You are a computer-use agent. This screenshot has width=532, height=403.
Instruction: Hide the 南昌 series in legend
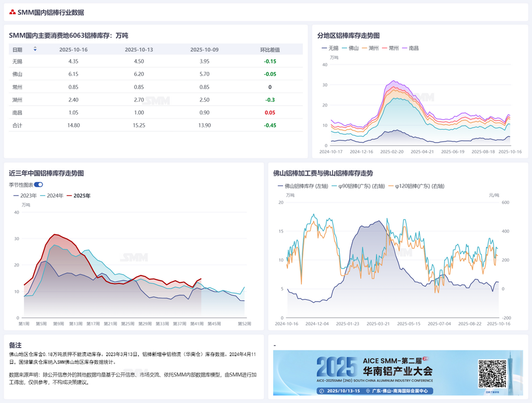(412, 48)
